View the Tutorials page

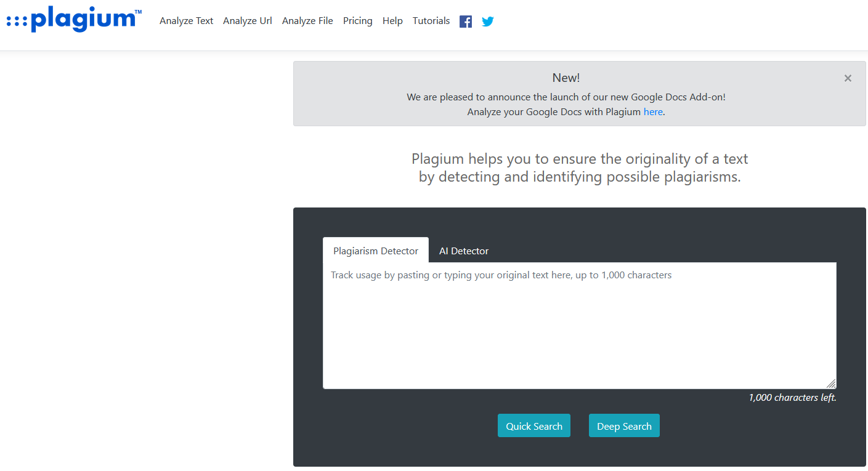(431, 21)
